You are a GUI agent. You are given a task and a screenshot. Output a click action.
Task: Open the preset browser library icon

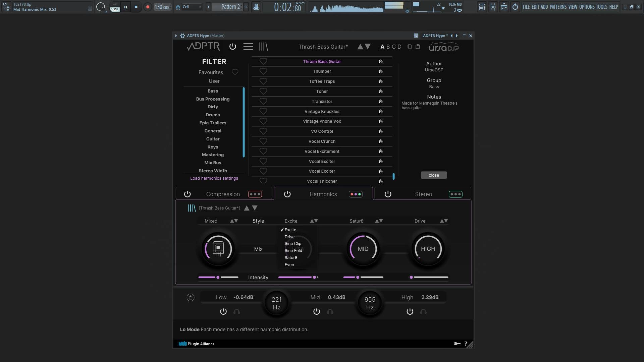pos(264,47)
